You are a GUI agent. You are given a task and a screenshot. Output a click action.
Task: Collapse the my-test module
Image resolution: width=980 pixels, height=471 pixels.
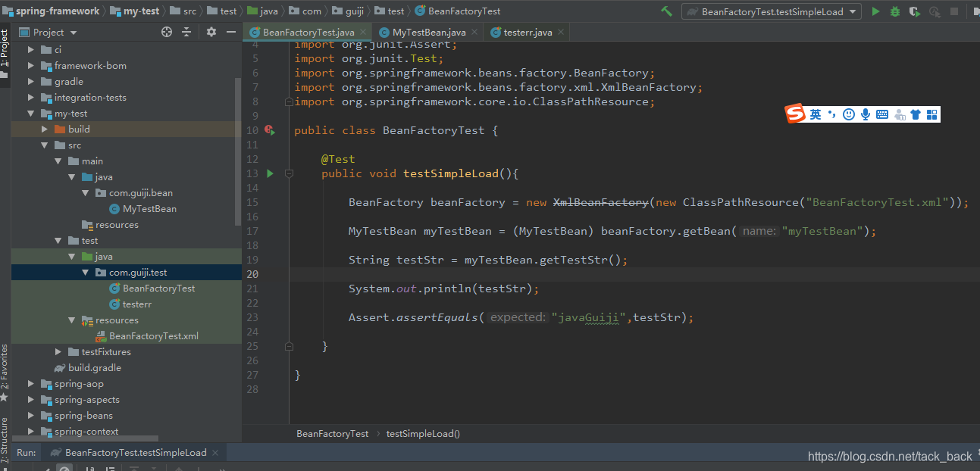coord(31,114)
